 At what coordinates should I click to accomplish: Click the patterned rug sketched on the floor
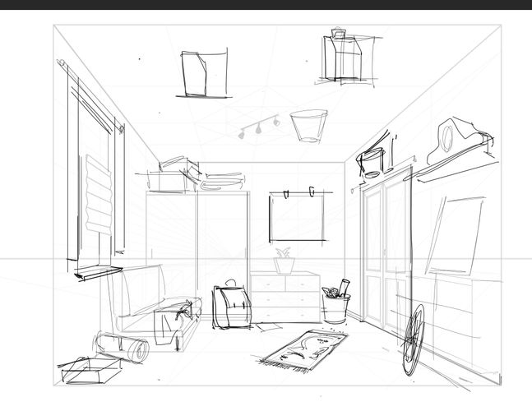coord(303,350)
